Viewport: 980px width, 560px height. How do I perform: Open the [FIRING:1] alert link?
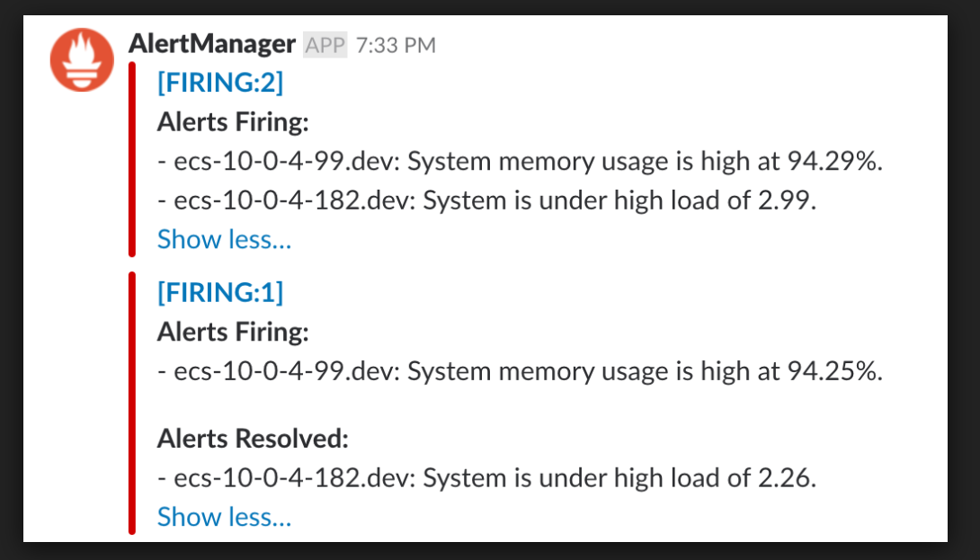coord(220,292)
